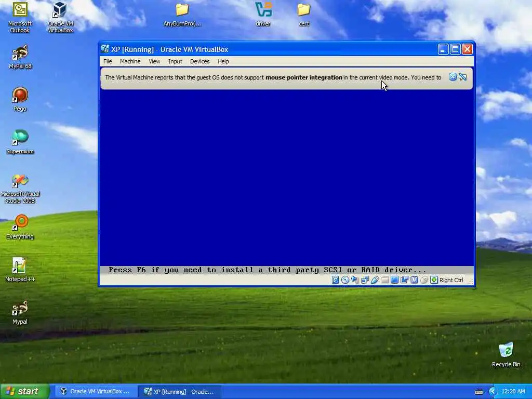Click the 12:20 AM taskbar clock
This screenshot has width=532, height=399.
513,392
